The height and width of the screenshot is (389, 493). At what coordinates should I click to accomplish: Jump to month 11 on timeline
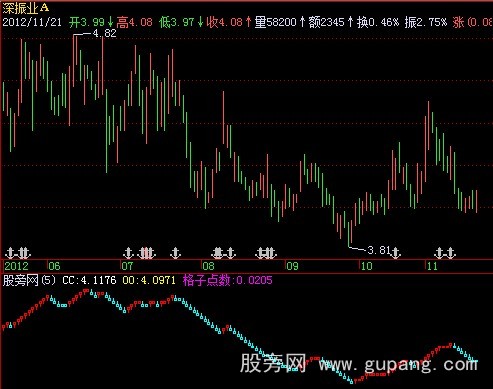[x=432, y=266]
